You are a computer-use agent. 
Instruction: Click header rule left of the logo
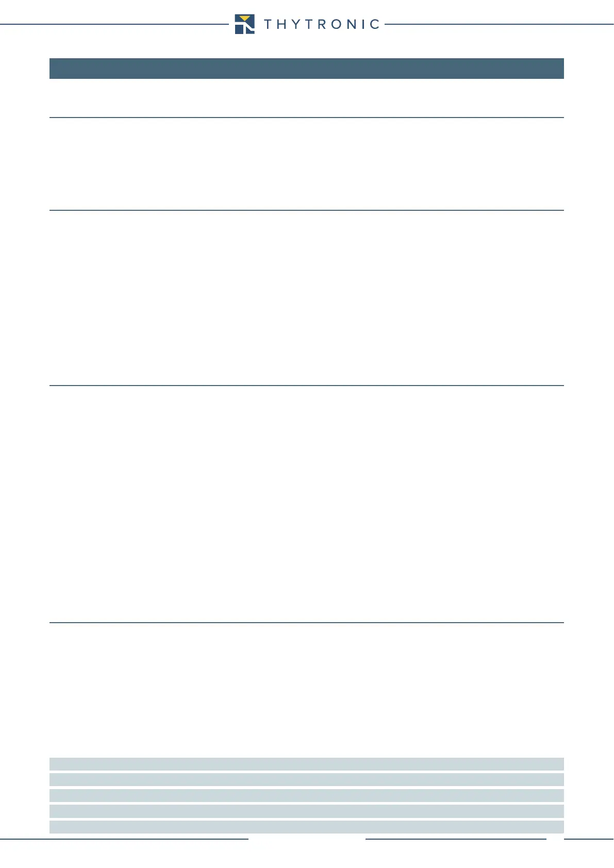click(114, 24)
